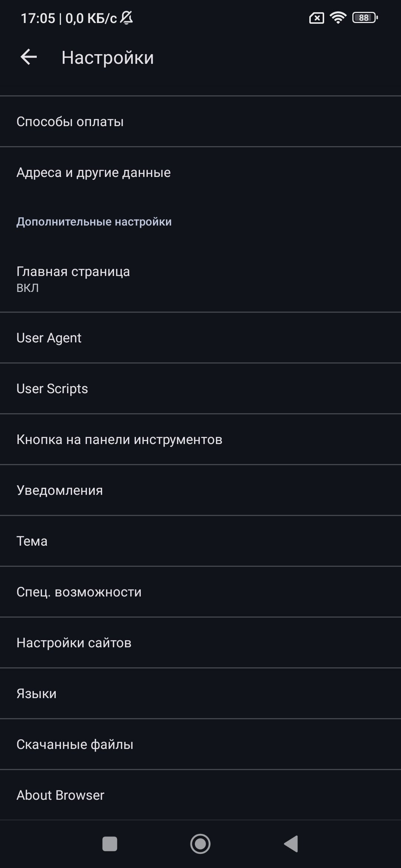Tap the battery indicator icon
This screenshot has height=868, width=401.
click(x=365, y=17)
